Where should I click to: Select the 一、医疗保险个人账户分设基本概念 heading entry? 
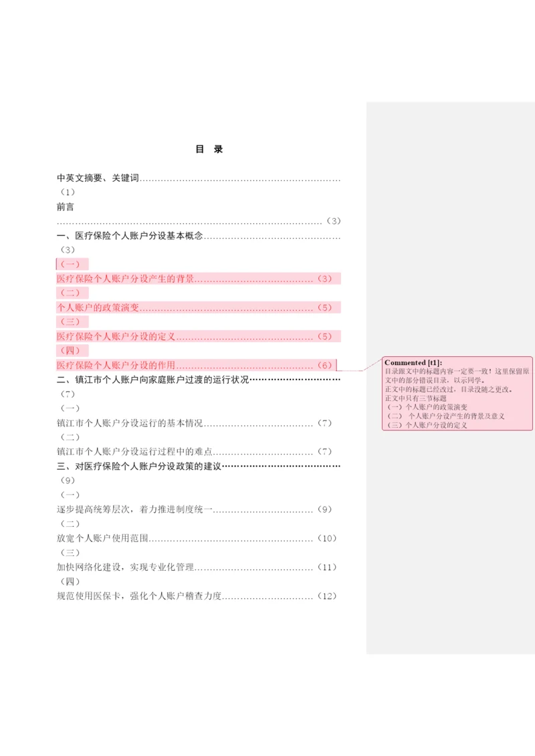130,235
